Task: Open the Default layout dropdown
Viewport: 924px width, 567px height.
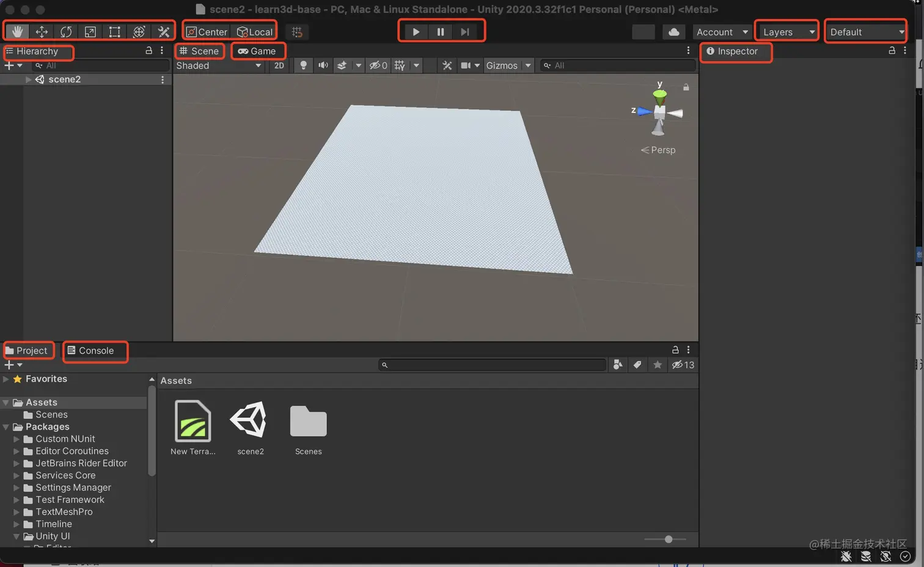Action: [x=865, y=32]
